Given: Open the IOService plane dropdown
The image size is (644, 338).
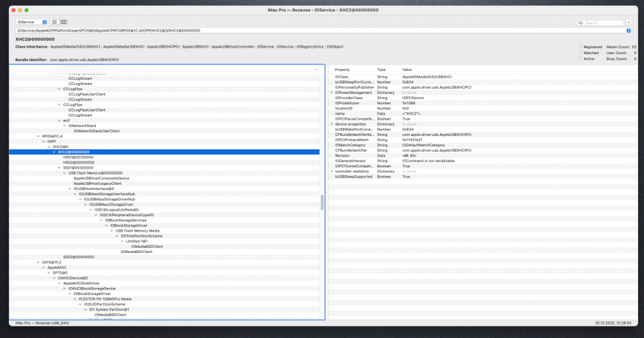Looking at the screenshot, I should pos(32,22).
